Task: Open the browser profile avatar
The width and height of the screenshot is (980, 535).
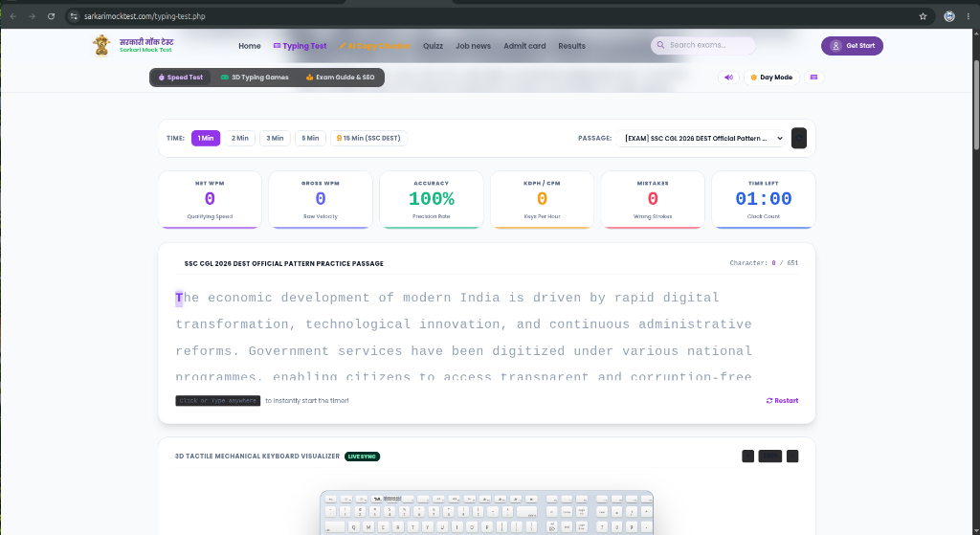Action: pyautogui.click(x=949, y=16)
